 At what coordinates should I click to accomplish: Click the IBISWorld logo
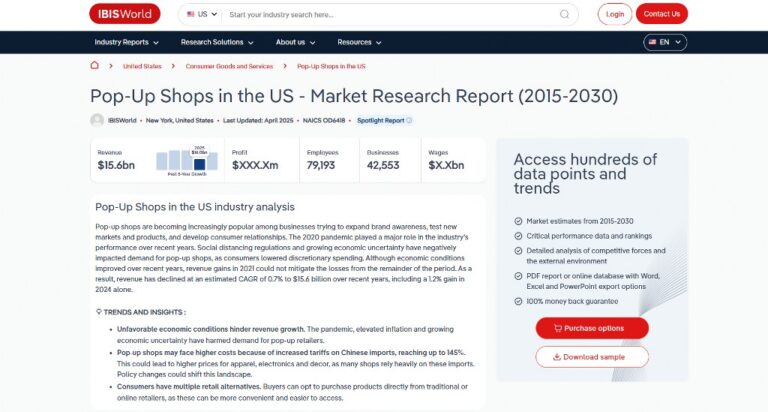point(124,14)
